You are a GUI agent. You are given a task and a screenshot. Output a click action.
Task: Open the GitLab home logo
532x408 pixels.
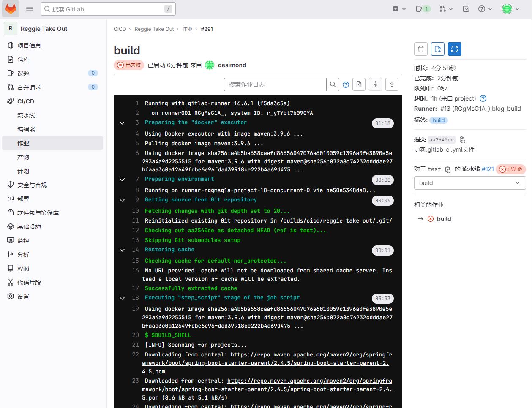(11, 9)
